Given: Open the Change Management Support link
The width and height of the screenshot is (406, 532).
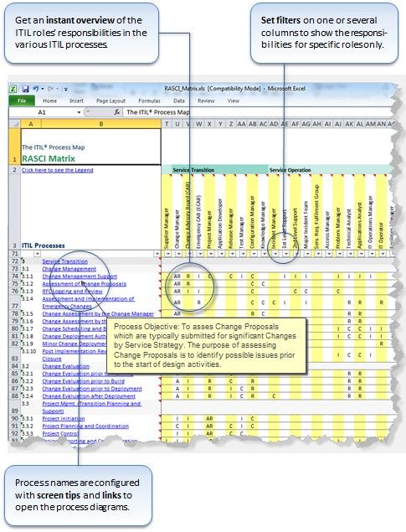Looking at the screenshot, I should point(80,276).
